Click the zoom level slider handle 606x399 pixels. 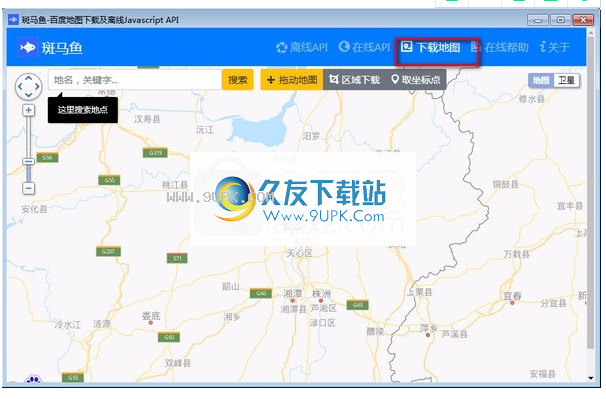(29, 161)
